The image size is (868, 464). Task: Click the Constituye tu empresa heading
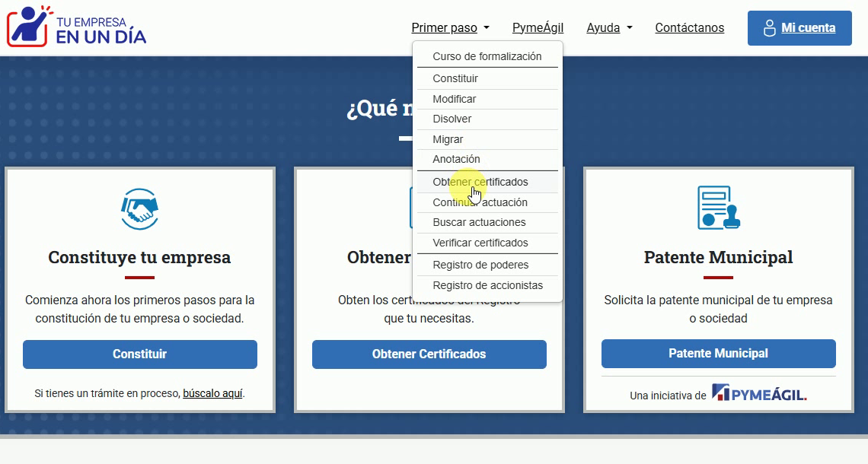pos(139,257)
